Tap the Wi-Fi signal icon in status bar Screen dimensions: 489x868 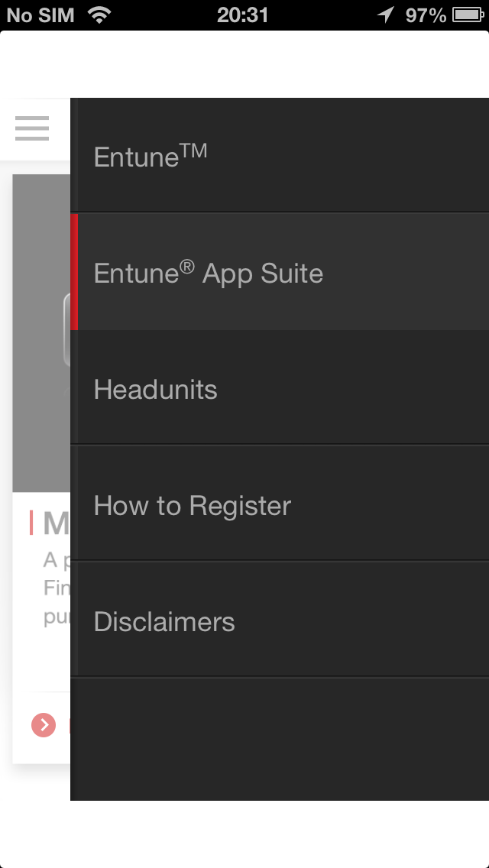(99, 15)
